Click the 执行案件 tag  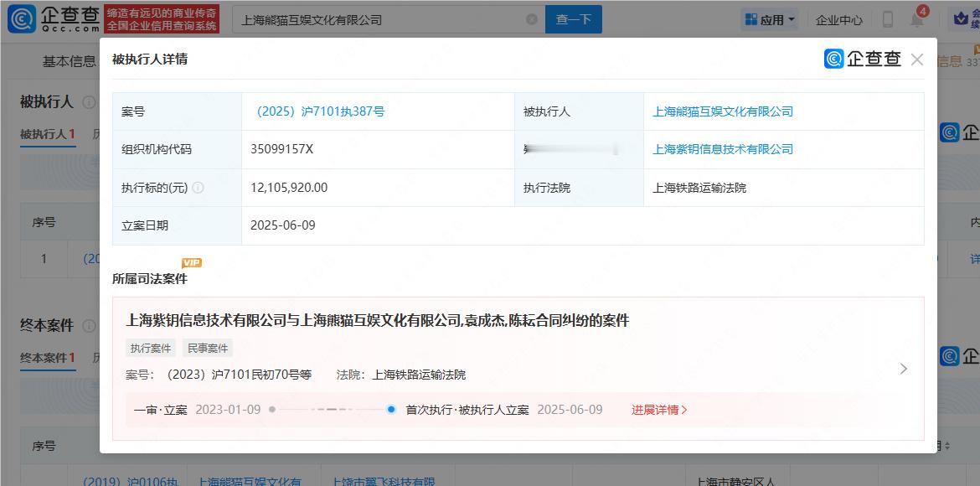click(151, 349)
